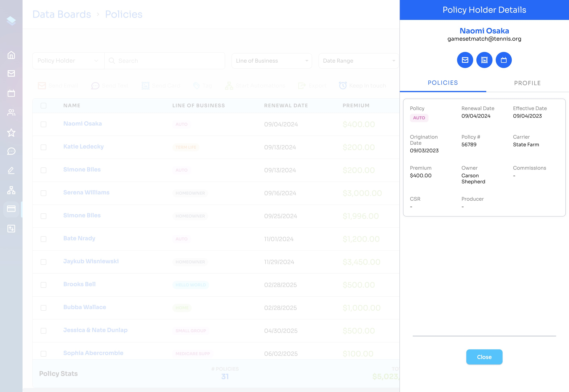The width and height of the screenshot is (569, 392).
Task: Open the Edit pencil sidebar icon
Action: [x=11, y=170]
